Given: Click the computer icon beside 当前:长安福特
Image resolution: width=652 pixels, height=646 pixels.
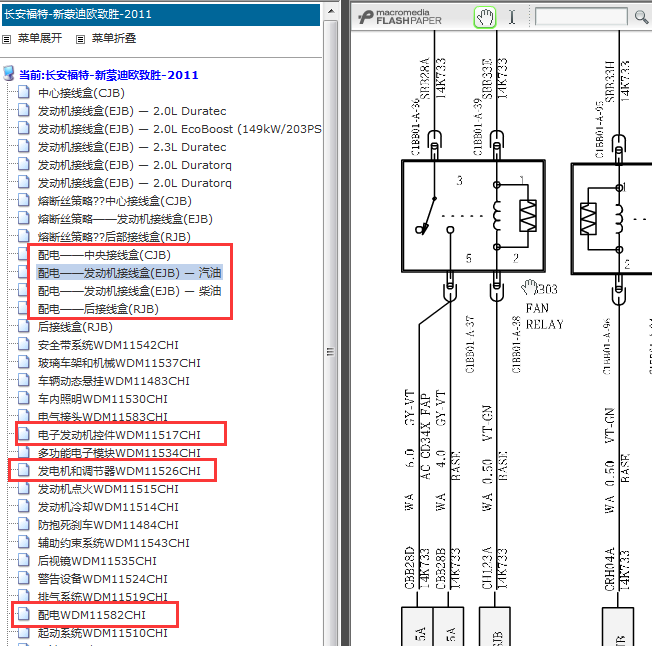Looking at the screenshot, I should coord(9,74).
